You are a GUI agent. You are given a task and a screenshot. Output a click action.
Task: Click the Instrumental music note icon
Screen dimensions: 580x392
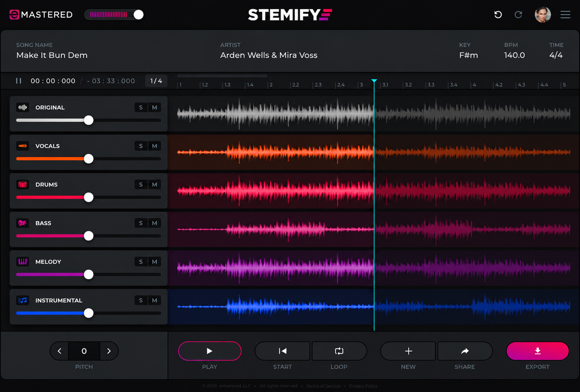pos(23,300)
